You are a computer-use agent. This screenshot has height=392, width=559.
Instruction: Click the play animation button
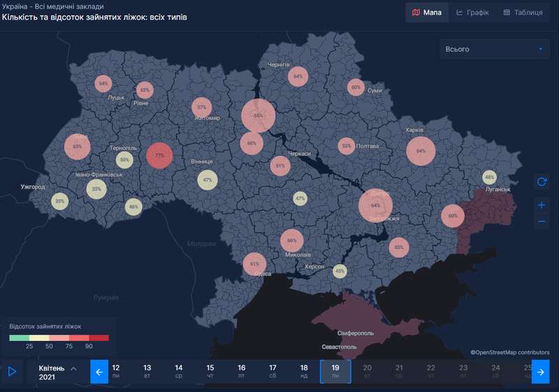(12, 372)
